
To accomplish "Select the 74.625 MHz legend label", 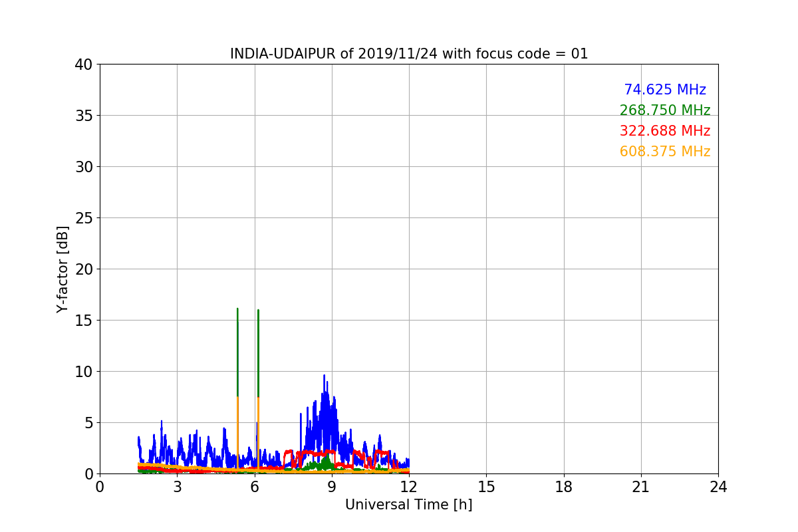I will [x=665, y=90].
